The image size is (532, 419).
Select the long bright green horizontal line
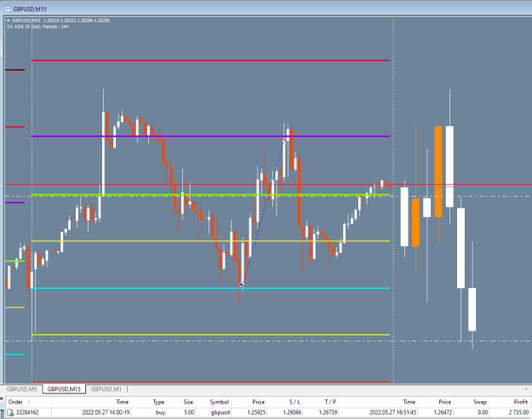pos(211,195)
